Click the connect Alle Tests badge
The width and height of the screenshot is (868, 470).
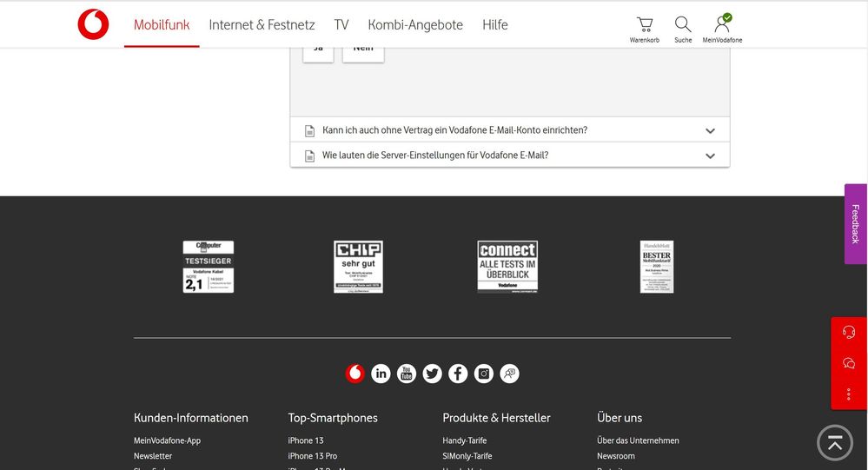[507, 267]
